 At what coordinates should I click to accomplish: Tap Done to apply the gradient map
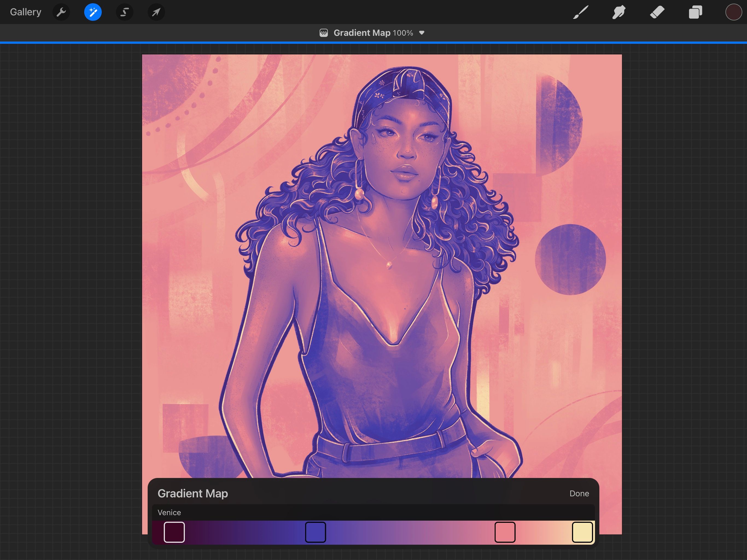579,494
